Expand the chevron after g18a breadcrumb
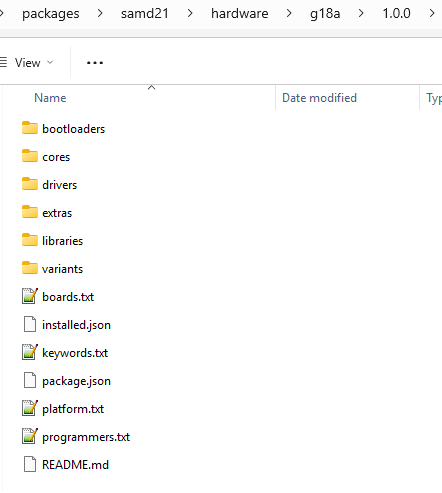This screenshot has height=493, width=442. click(361, 13)
